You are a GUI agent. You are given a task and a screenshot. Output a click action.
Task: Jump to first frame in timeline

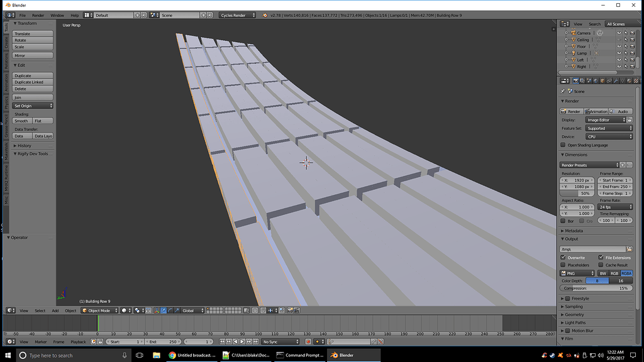point(222,341)
